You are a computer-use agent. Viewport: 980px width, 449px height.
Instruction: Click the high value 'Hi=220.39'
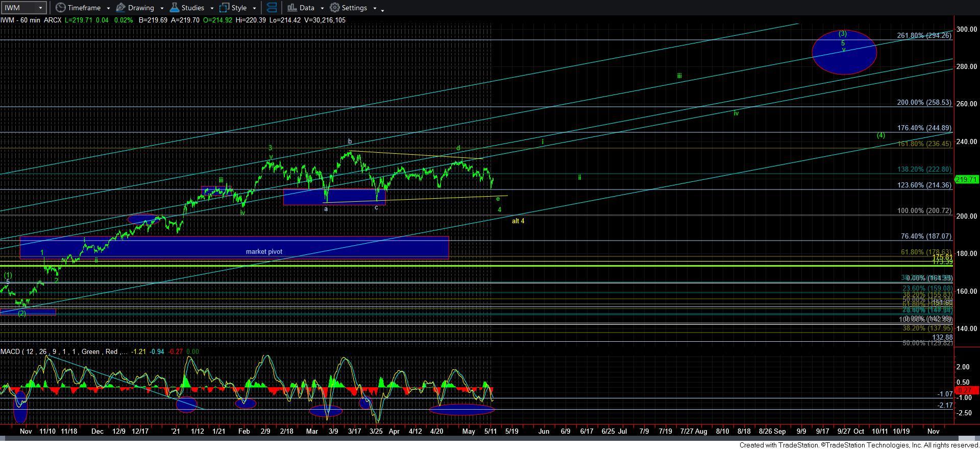pos(251,20)
